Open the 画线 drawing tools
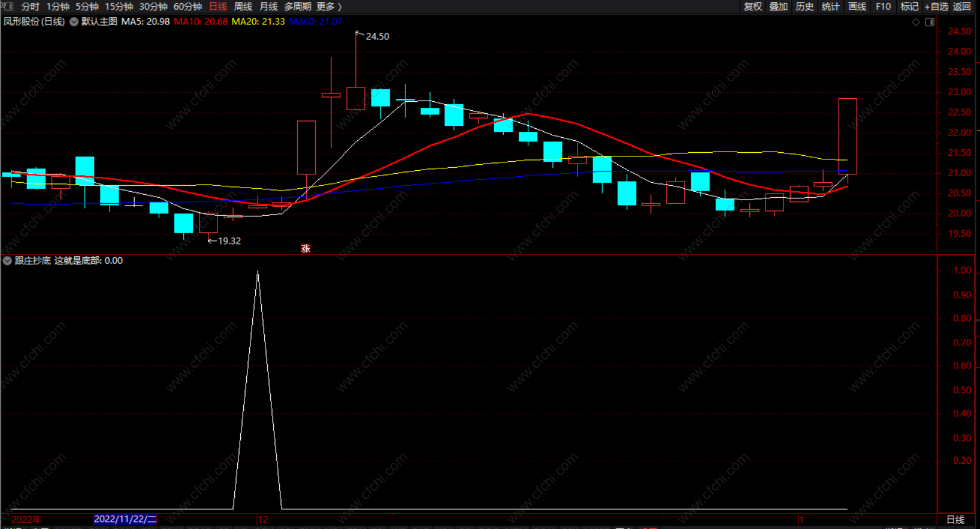 [857, 7]
